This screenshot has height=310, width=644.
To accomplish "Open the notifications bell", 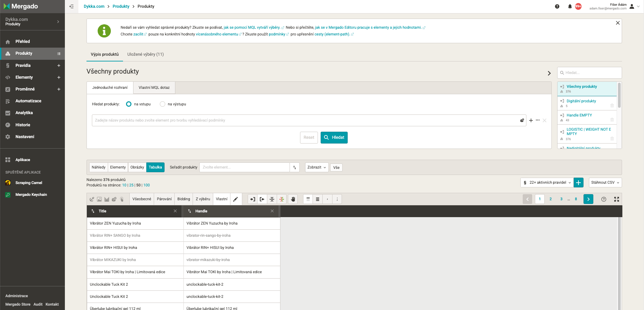I will click(570, 6).
